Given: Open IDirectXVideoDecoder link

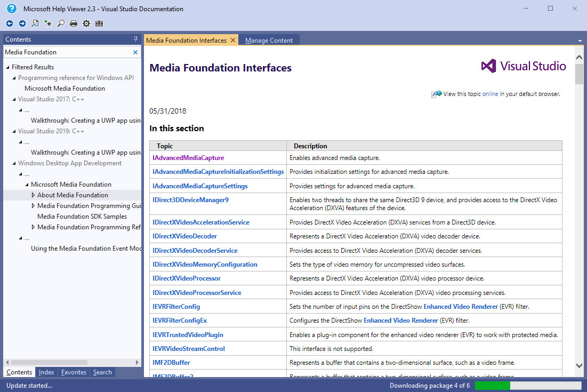Looking at the screenshot, I should click(x=184, y=236).
